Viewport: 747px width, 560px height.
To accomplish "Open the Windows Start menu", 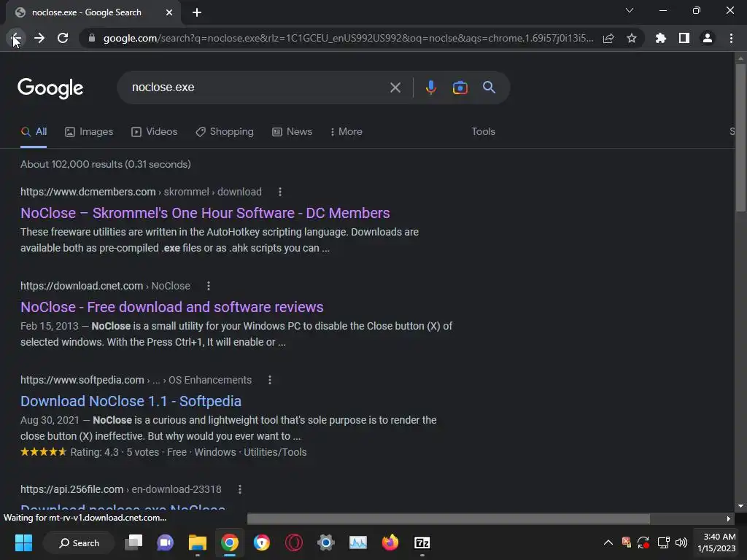I will (x=23, y=542).
